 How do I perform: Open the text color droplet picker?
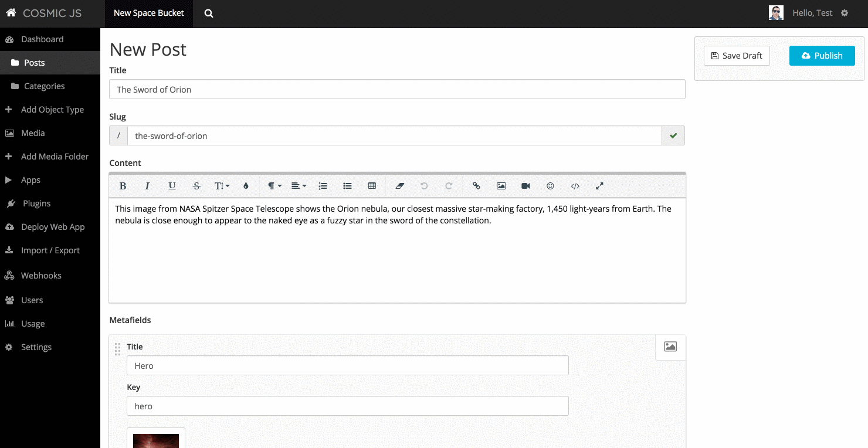click(x=246, y=186)
